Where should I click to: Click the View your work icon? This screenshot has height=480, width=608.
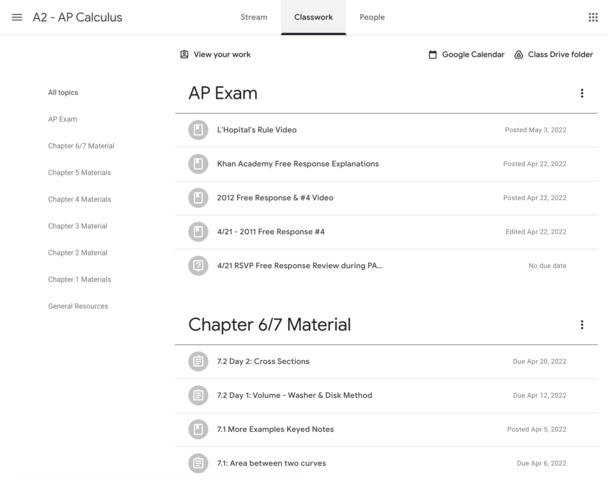point(184,54)
